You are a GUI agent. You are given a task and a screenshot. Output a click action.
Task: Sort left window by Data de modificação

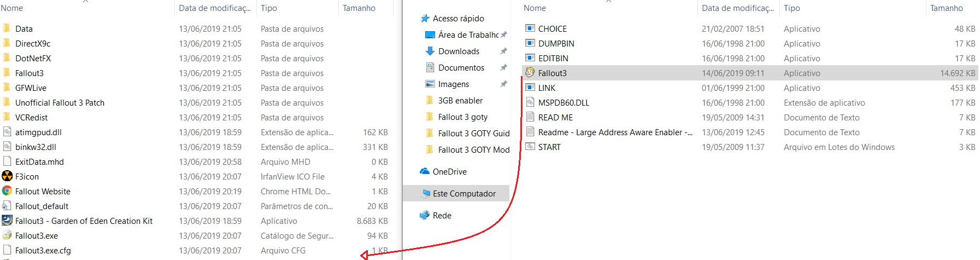tap(215, 8)
